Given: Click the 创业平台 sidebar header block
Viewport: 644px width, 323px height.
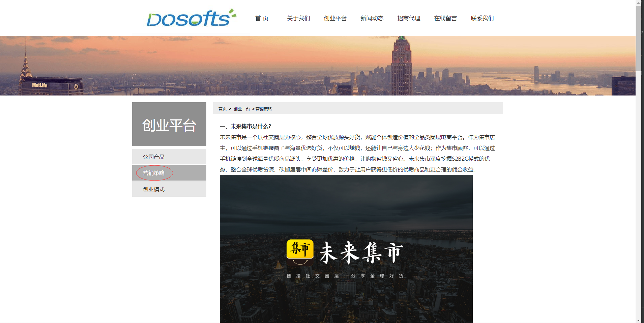Looking at the screenshot, I should click(169, 124).
